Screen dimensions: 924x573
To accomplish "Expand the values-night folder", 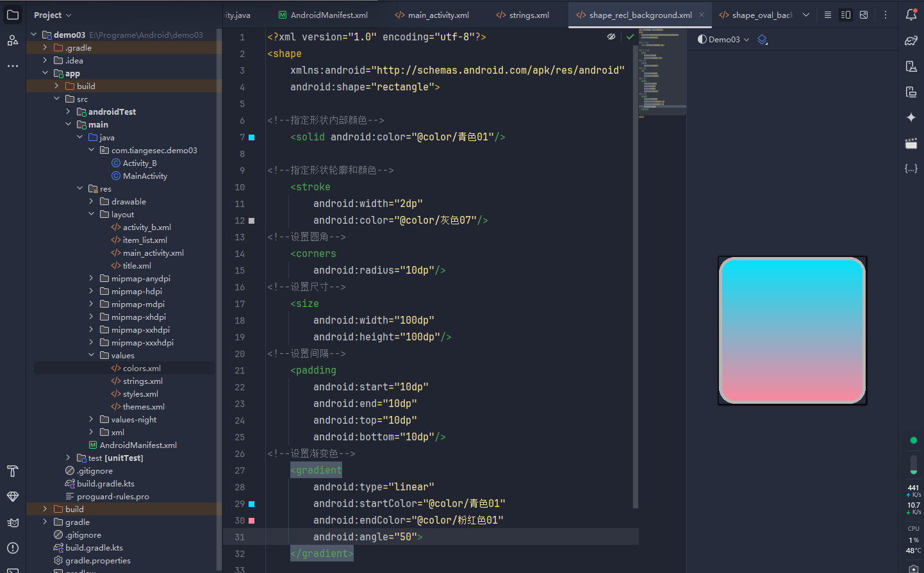I will click(x=91, y=419).
